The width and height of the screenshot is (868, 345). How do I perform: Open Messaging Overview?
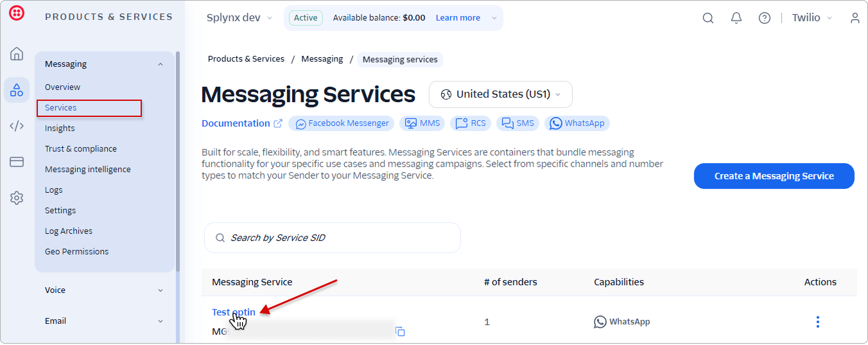tap(62, 87)
